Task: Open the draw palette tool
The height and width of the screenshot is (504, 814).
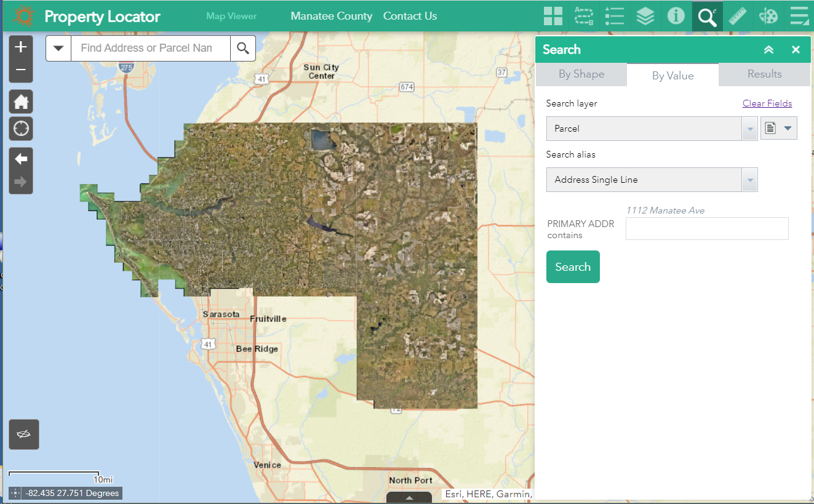Action: 768,16
